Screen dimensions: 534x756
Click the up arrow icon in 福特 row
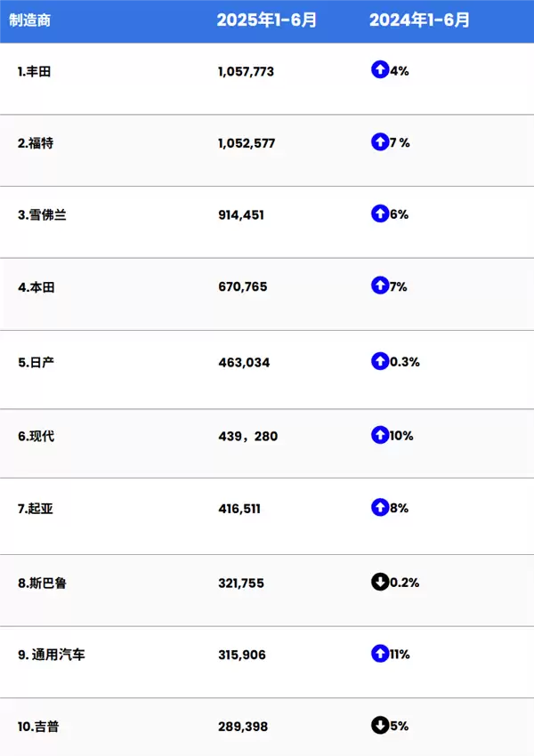(380, 141)
